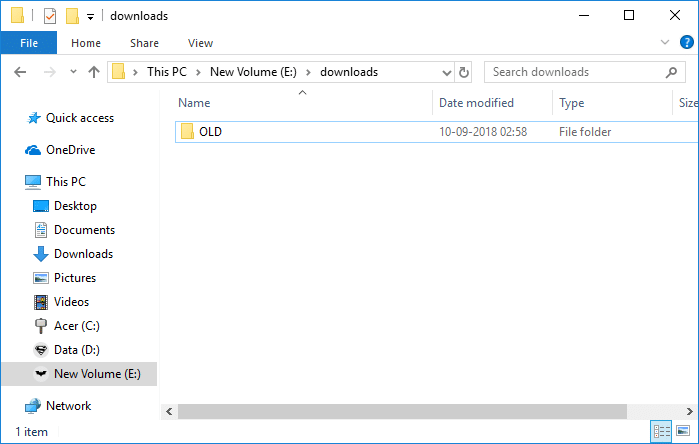Click the Acer (C:) hammer drive icon
The height and width of the screenshot is (444, 699).
click(x=41, y=326)
